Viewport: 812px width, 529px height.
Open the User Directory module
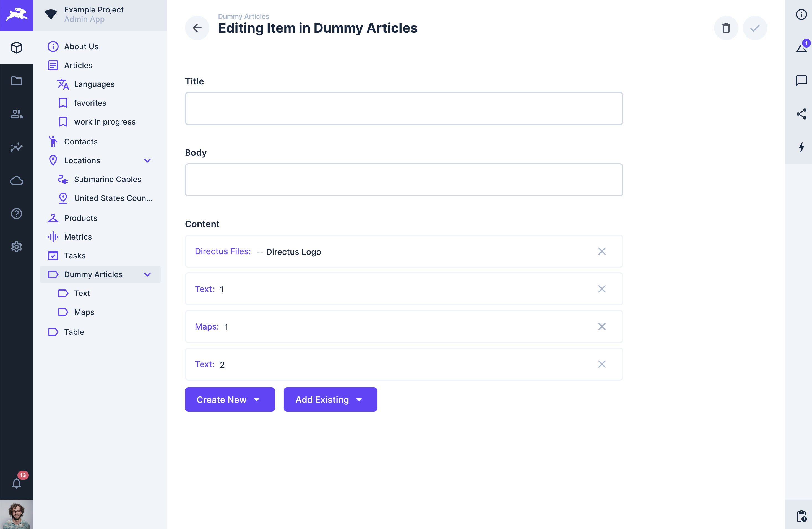pos(16,114)
